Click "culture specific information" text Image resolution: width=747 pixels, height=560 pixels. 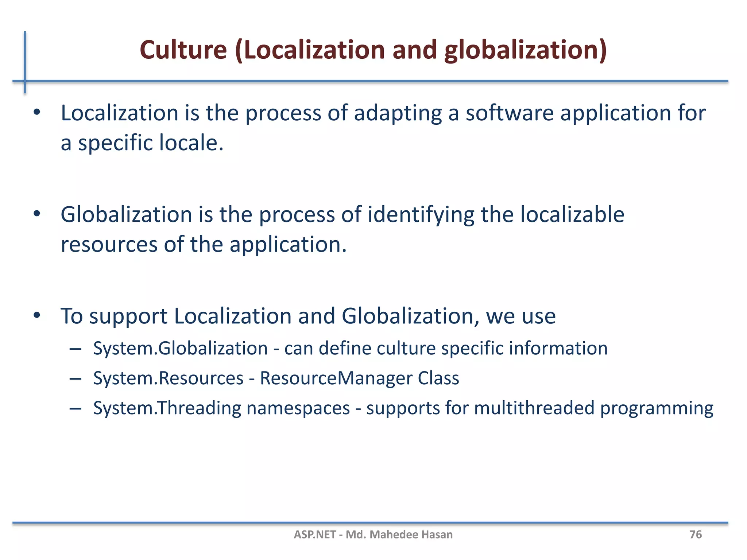point(492,348)
